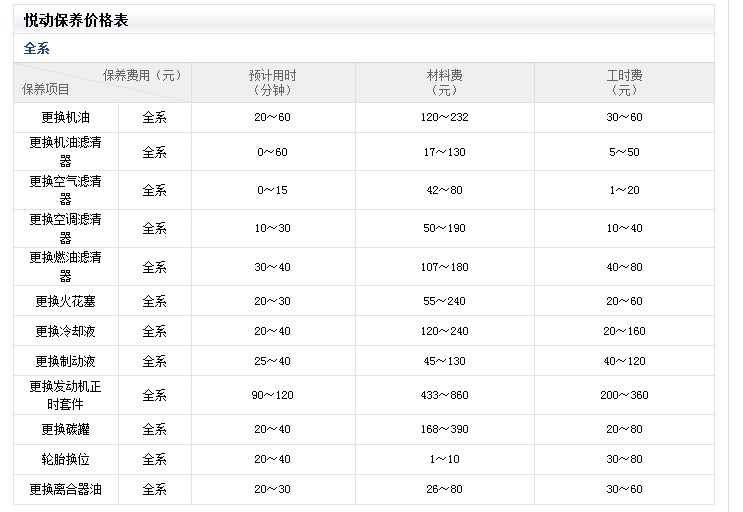Click the 1~20 labor fee cell

625,190
